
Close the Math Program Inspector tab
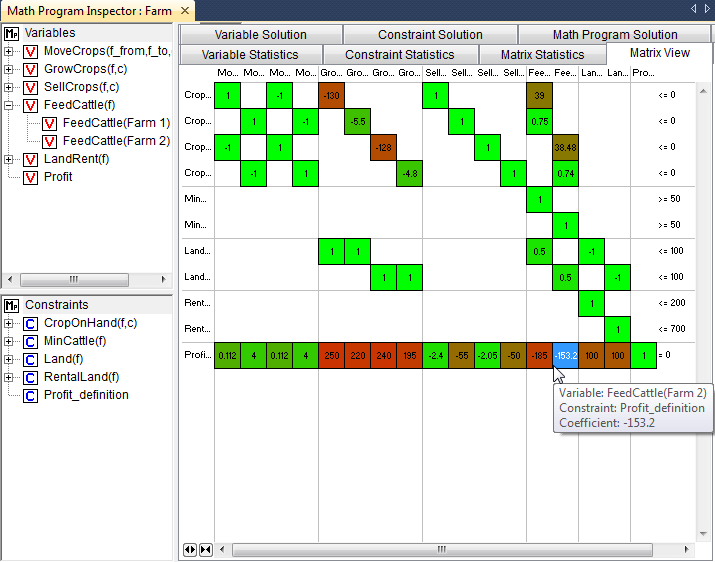click(185, 10)
